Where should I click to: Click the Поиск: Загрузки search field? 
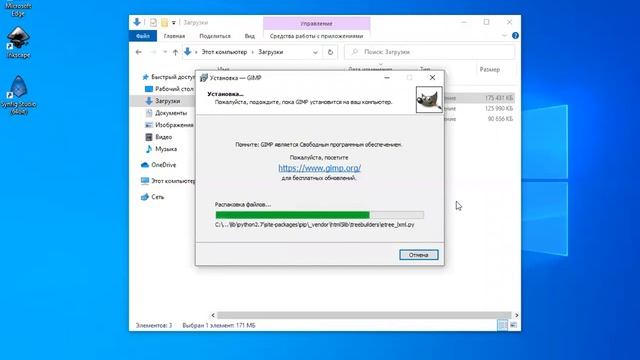click(429, 52)
